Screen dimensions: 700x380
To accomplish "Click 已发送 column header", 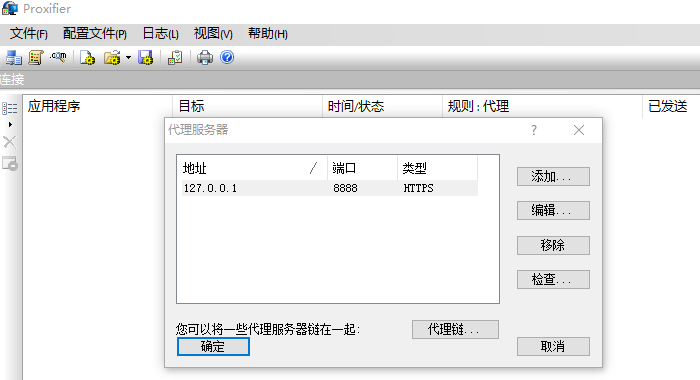I will 671,106.
